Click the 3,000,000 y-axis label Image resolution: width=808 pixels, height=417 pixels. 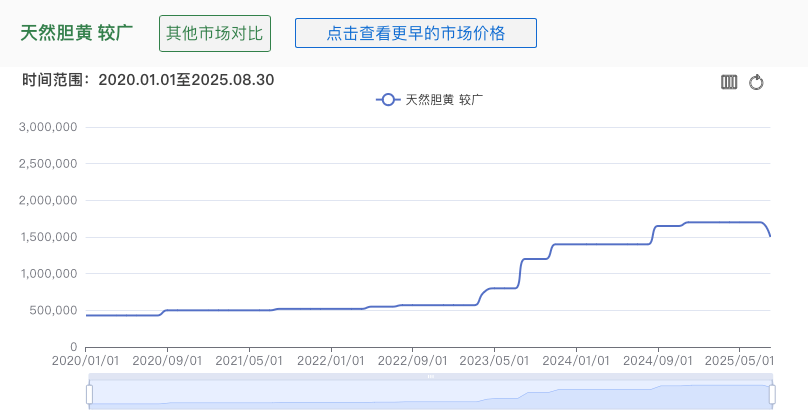[x=48, y=127]
